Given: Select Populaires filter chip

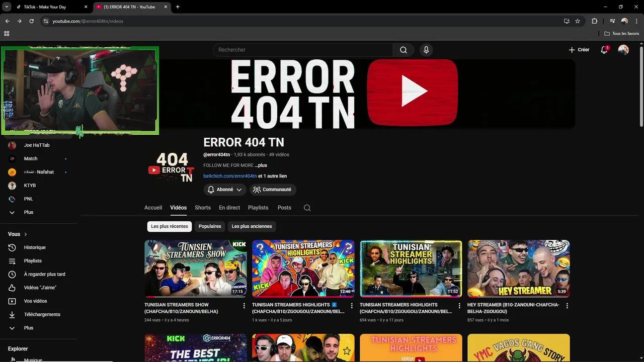Looking at the screenshot, I should tap(210, 226).
